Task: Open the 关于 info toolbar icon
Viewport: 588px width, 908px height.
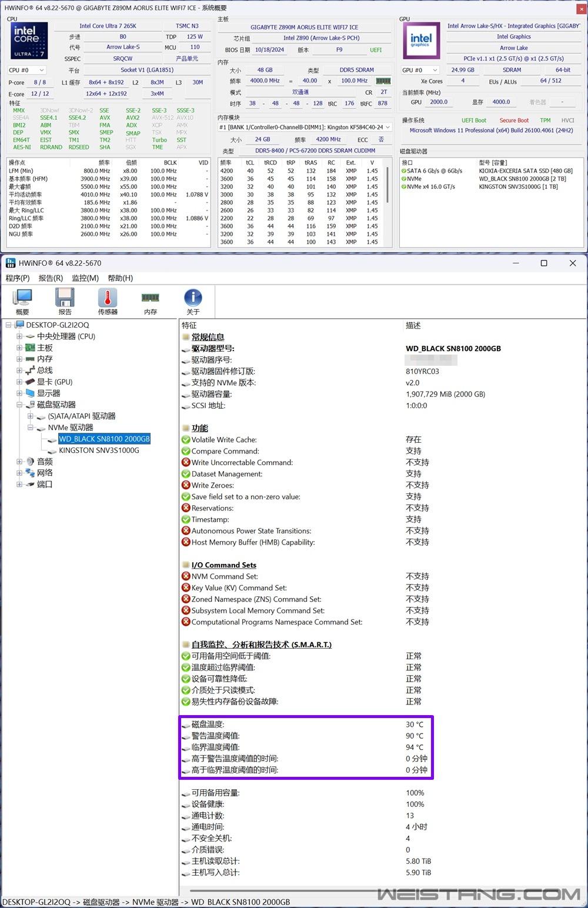Action: pyautogui.click(x=193, y=301)
